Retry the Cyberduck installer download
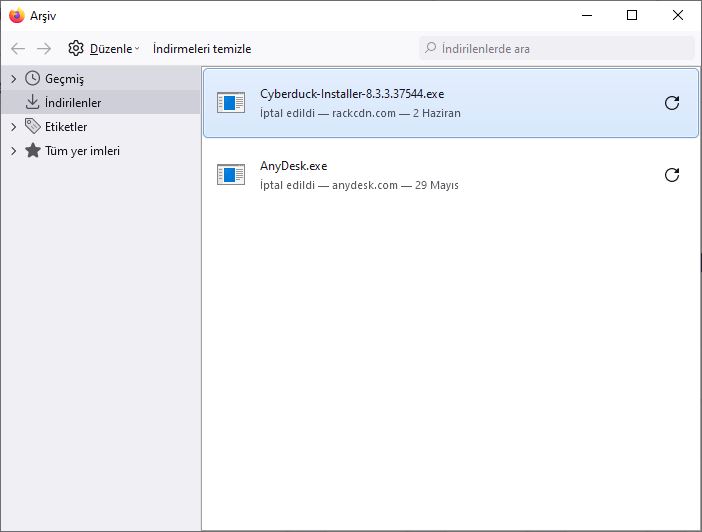Viewport: 702px width, 532px height. 672,103
